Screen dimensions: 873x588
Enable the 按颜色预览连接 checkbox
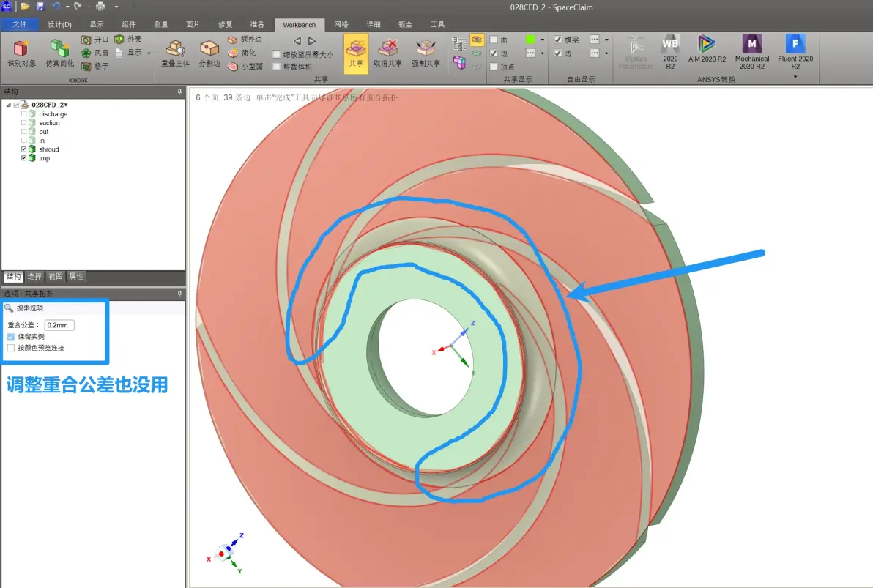pyautogui.click(x=11, y=347)
